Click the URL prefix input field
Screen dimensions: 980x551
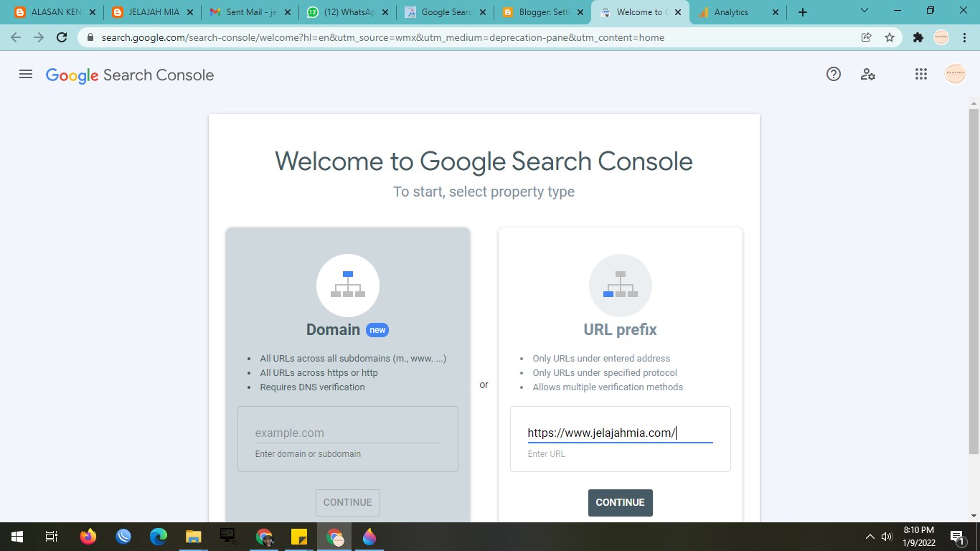pos(621,433)
